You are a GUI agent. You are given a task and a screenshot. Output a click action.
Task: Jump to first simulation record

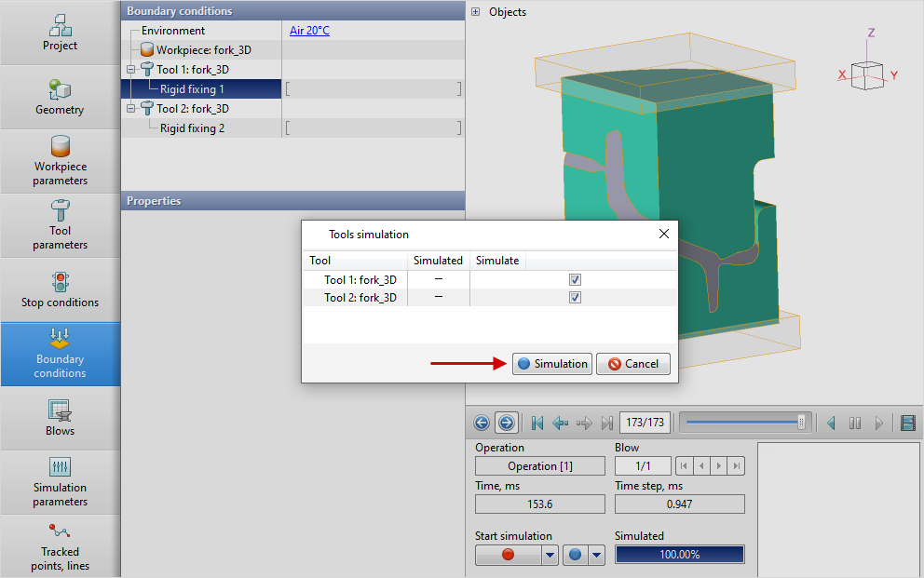click(x=537, y=423)
